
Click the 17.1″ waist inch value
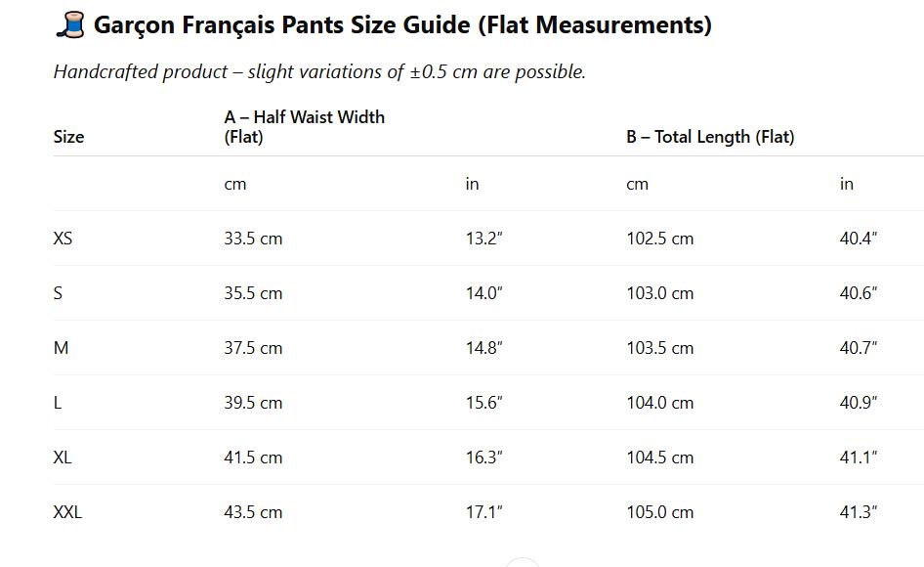point(483,512)
